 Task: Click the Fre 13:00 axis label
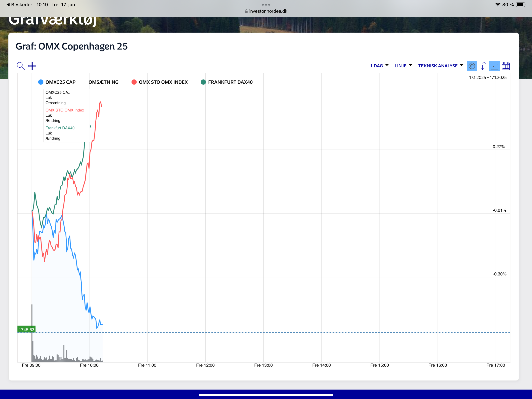click(x=263, y=365)
